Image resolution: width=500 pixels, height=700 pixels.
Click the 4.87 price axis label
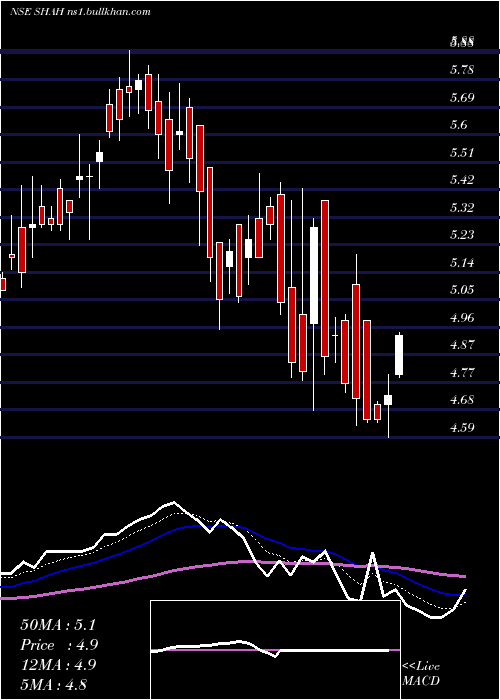click(x=462, y=345)
